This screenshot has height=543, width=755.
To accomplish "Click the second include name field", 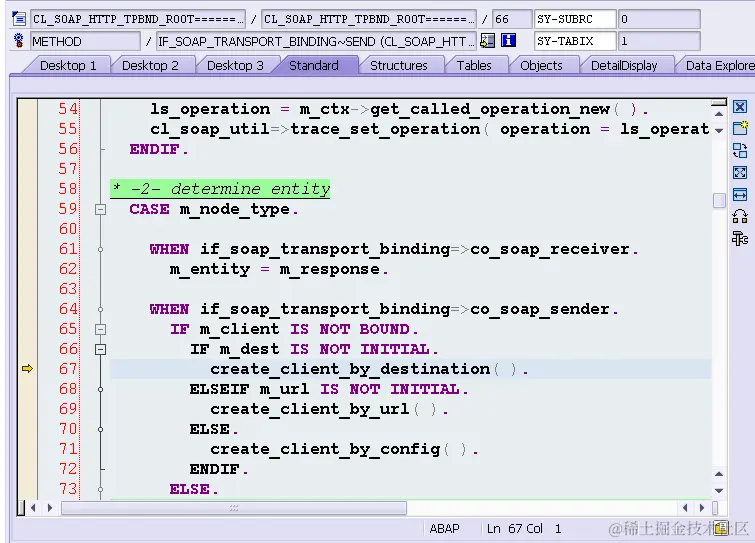I will tap(369, 19).
